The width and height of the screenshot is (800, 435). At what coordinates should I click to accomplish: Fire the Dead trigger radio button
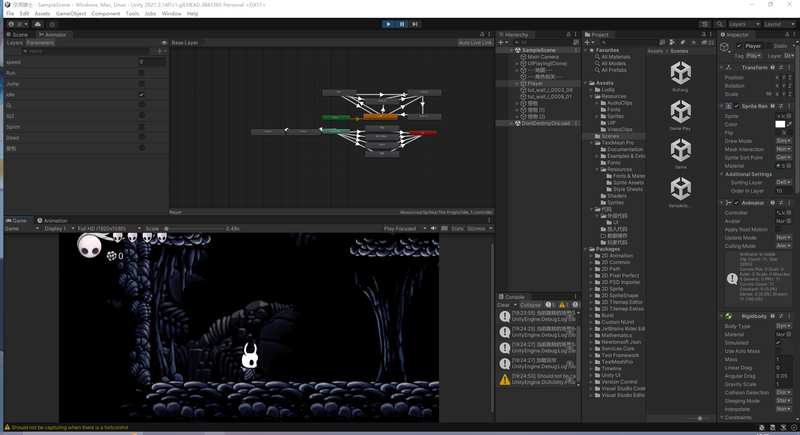142,137
